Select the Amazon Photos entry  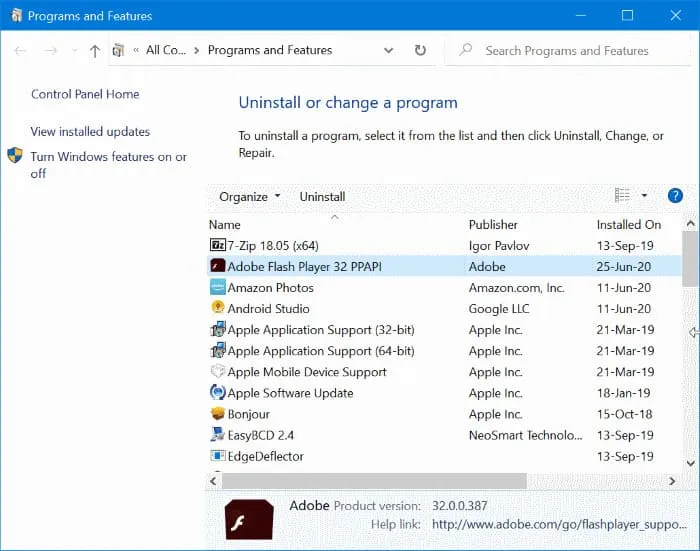tap(444, 288)
